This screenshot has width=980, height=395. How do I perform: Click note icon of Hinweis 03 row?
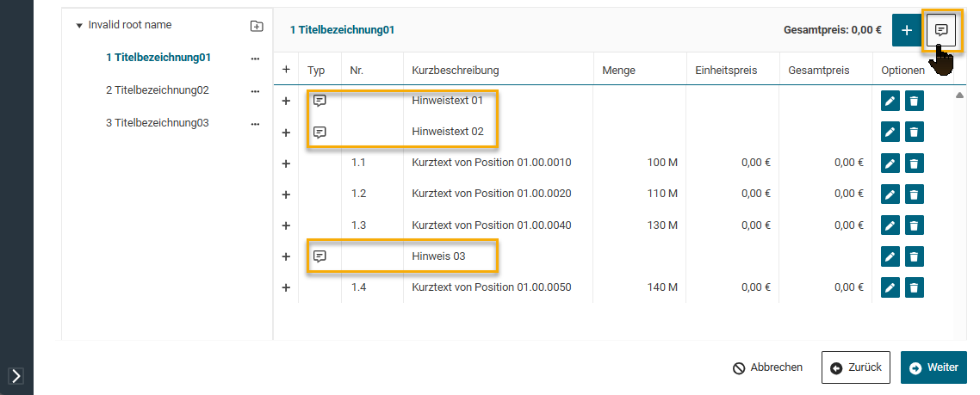coord(319,256)
